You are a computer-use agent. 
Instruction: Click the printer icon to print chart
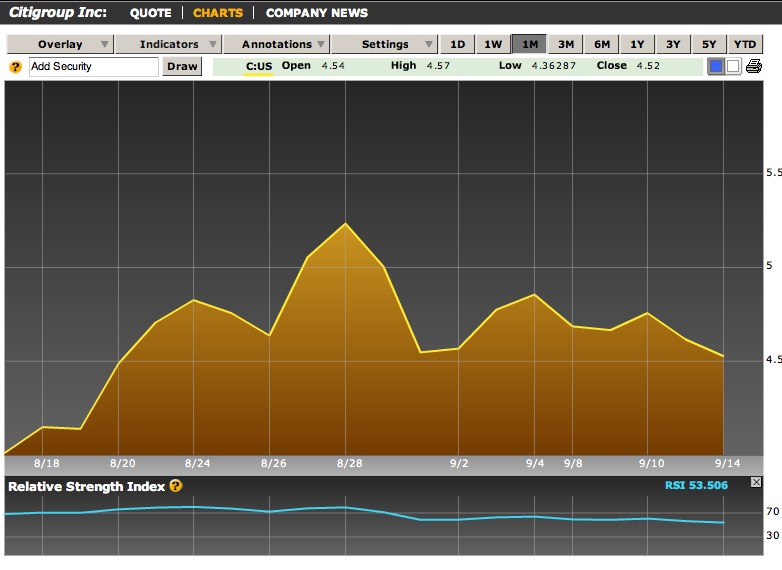(x=753, y=67)
